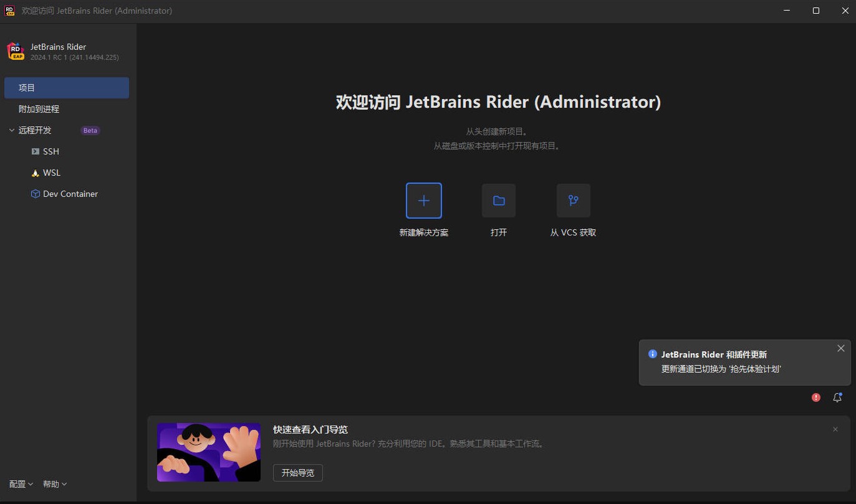856x504 pixels.
Task: Open the notifications bell icon
Action: click(x=837, y=397)
